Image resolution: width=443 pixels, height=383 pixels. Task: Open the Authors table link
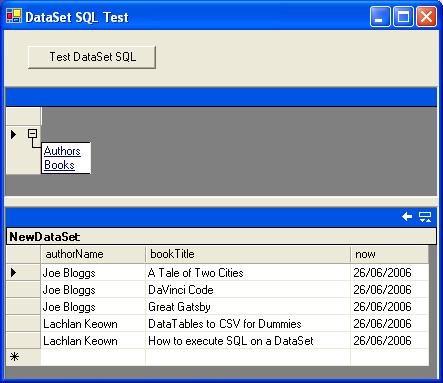(62, 151)
